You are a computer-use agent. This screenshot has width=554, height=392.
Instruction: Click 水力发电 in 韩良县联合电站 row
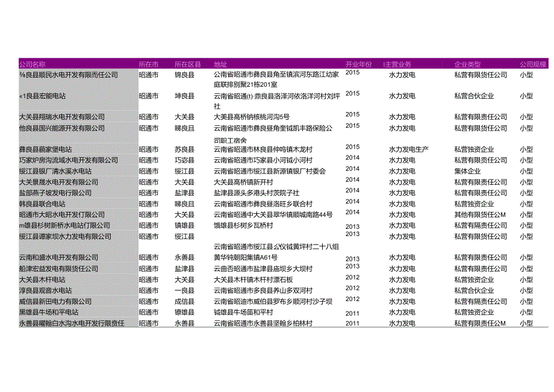pyautogui.click(x=402, y=204)
